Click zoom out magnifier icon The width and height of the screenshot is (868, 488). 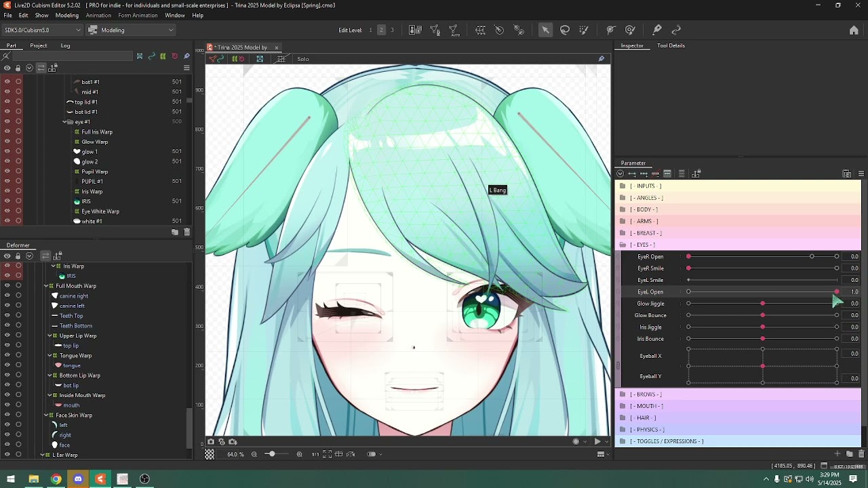[254, 454]
